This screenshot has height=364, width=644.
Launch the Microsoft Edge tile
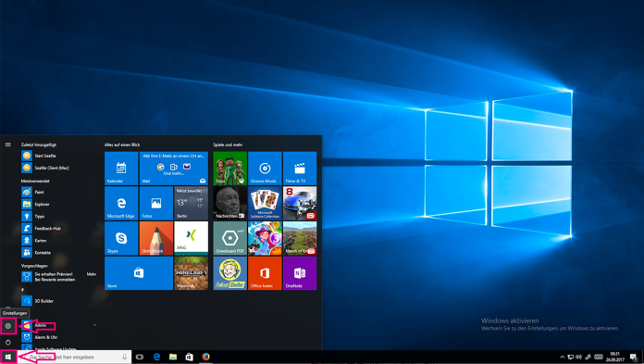(121, 203)
